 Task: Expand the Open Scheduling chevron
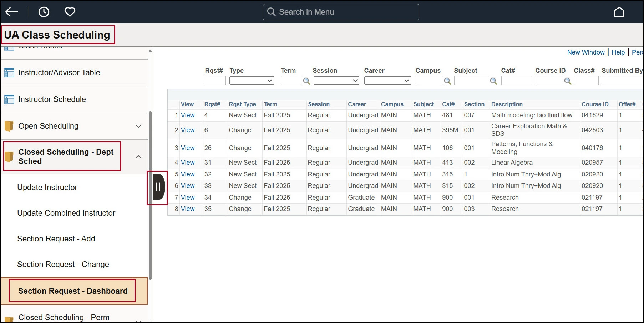[138, 126]
